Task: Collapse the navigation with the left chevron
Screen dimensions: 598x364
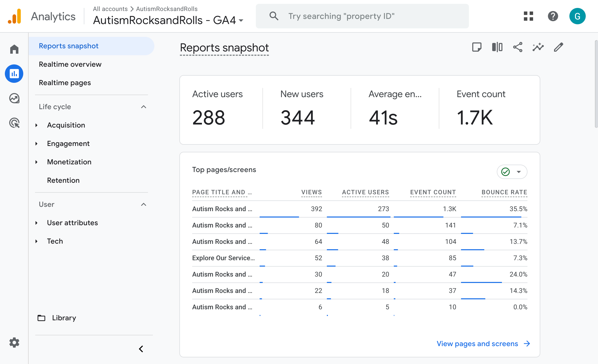Action: pos(141,349)
